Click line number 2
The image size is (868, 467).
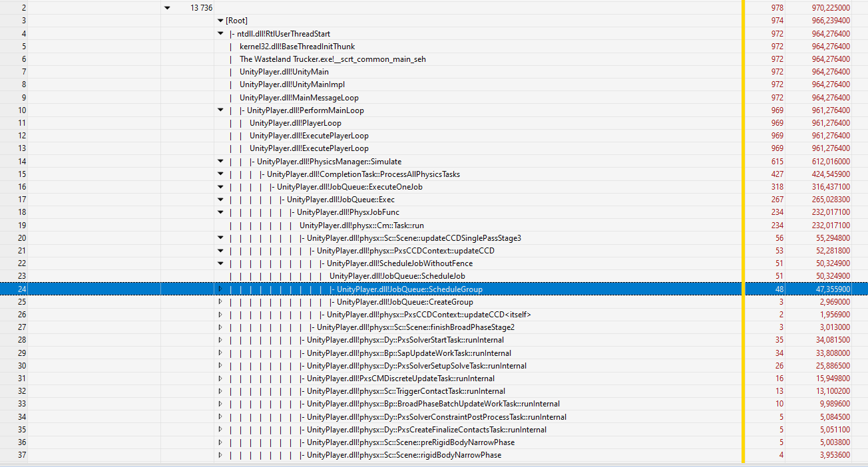[x=25, y=8]
